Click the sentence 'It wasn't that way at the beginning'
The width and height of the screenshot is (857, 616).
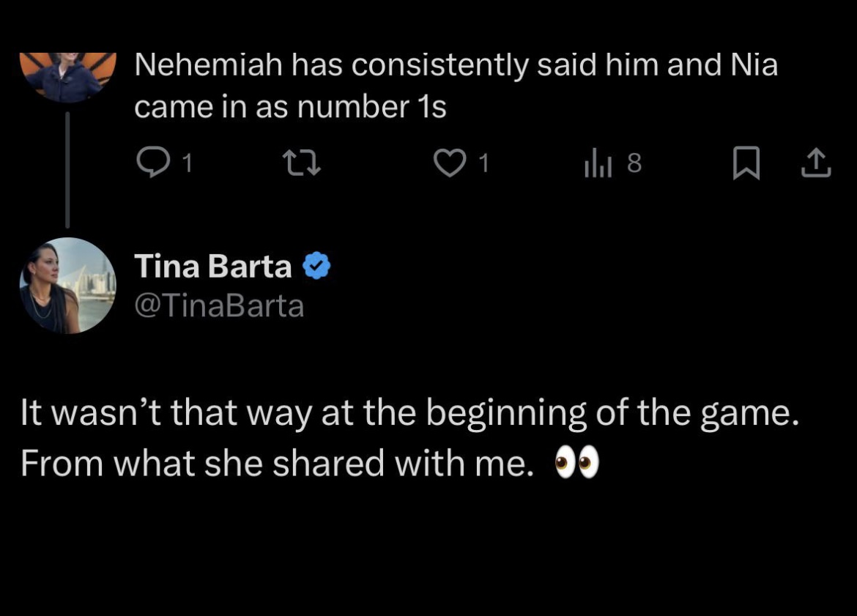click(410, 412)
